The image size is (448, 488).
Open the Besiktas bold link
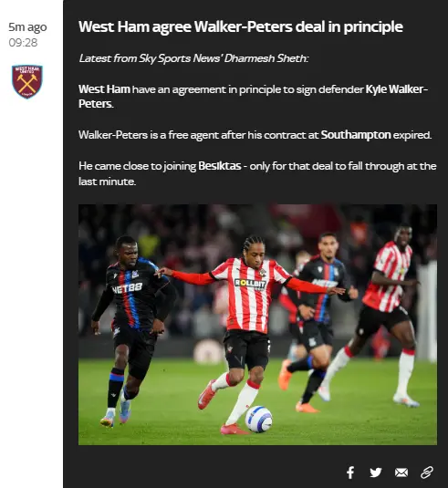pyautogui.click(x=220, y=166)
